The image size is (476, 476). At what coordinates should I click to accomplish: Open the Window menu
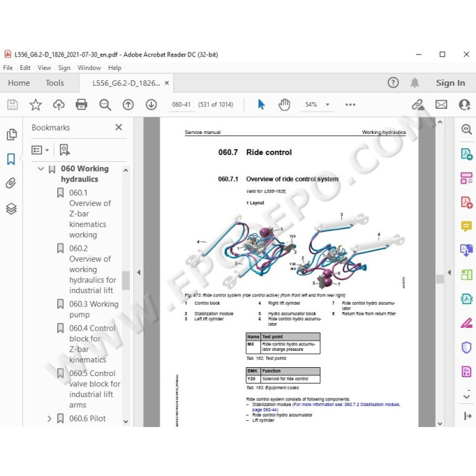[x=89, y=68]
